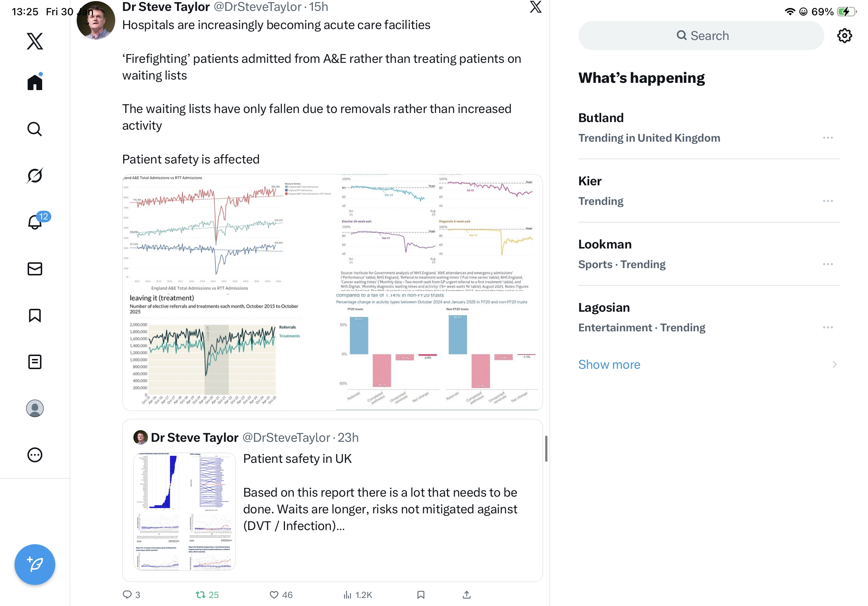The height and width of the screenshot is (606, 868).
Task: Open the Grok icon in sidebar
Action: click(35, 176)
